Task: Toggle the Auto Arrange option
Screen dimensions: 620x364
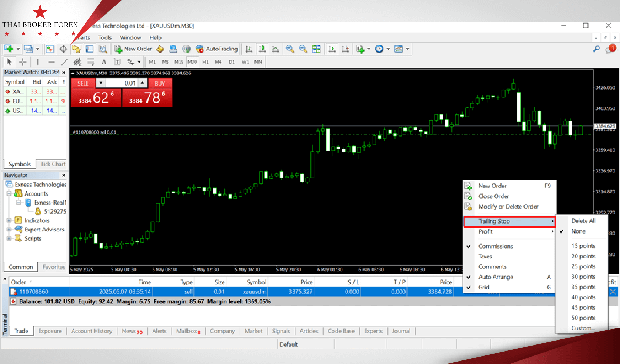Action: (x=509, y=277)
